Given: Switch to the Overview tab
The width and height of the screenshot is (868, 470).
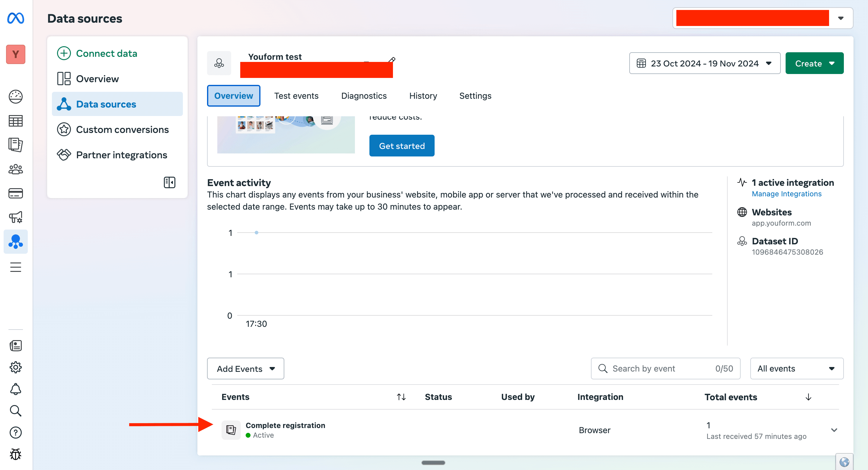Looking at the screenshot, I should tap(234, 96).
